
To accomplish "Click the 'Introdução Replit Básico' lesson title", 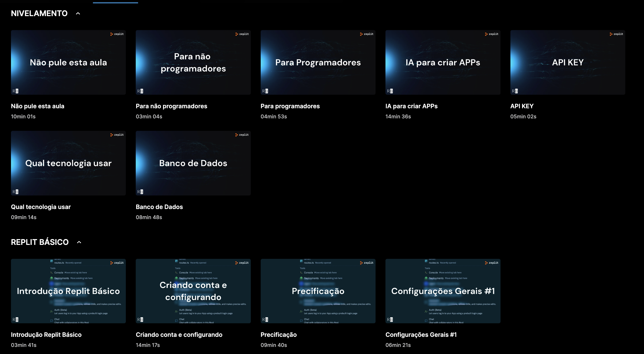I will pos(46,335).
